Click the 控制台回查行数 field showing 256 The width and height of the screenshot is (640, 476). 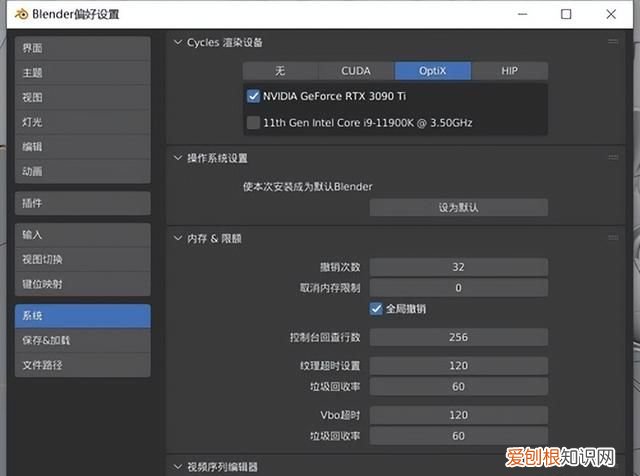click(x=459, y=337)
